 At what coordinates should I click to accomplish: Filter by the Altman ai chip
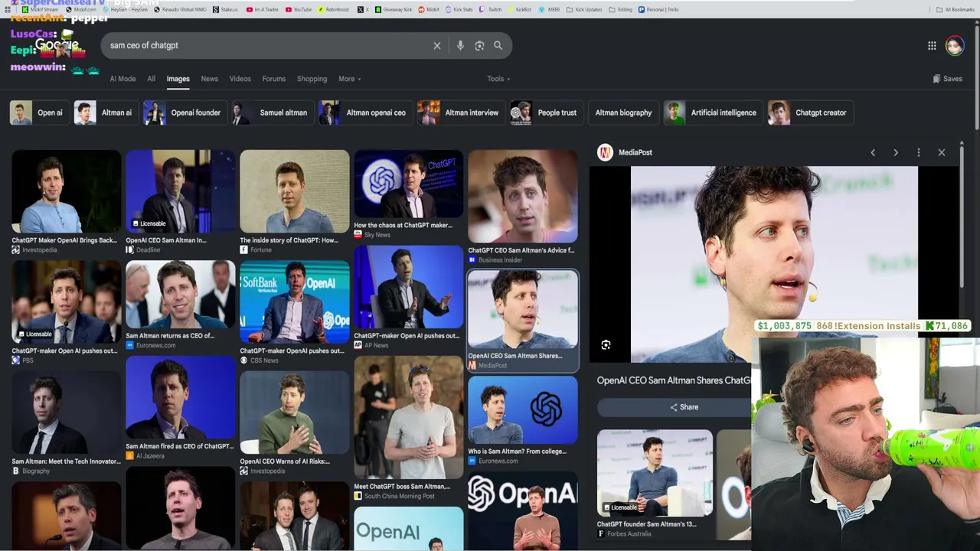coord(105,112)
